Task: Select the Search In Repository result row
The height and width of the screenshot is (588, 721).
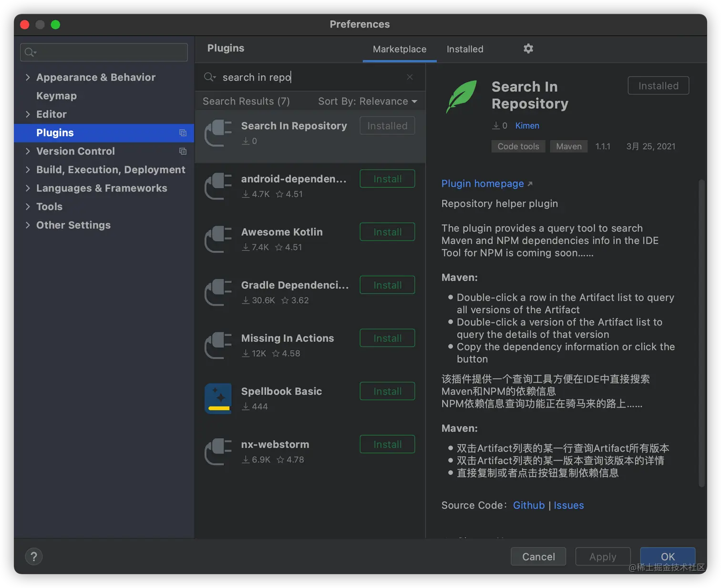Action: [x=310, y=136]
